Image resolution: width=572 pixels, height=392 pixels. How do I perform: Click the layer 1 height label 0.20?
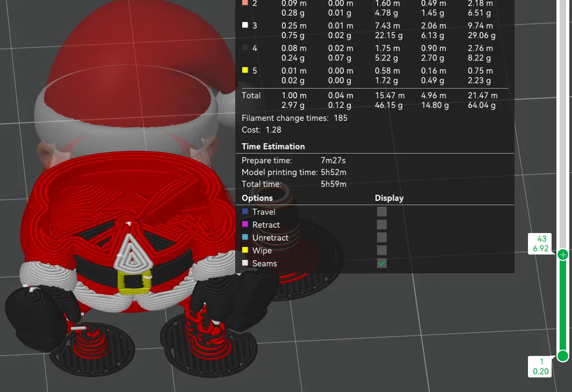541,371
